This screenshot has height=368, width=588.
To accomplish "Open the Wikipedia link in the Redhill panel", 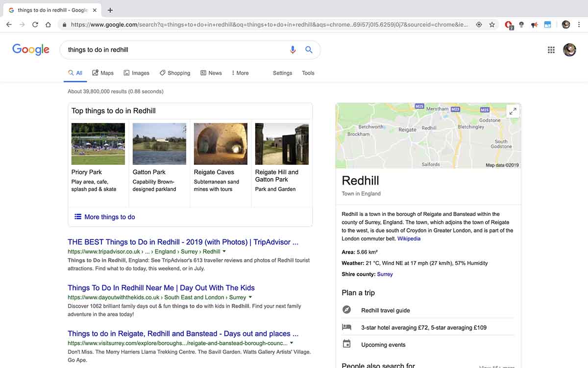I will pyautogui.click(x=409, y=238).
